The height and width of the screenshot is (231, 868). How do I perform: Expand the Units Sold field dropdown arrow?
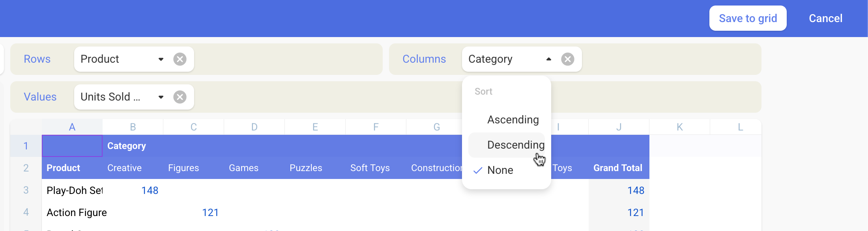(x=161, y=97)
